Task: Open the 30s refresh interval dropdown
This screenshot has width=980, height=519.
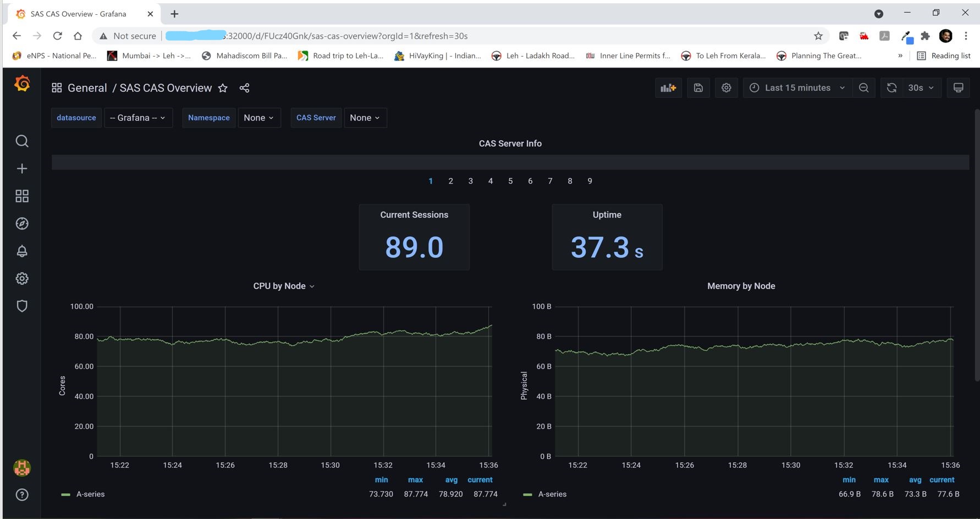Action: (x=921, y=88)
